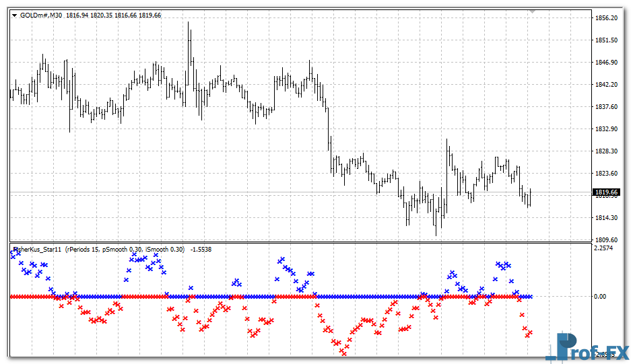Click the 1851.50 price scale label
Screen dimensions: 631x364
607,40
